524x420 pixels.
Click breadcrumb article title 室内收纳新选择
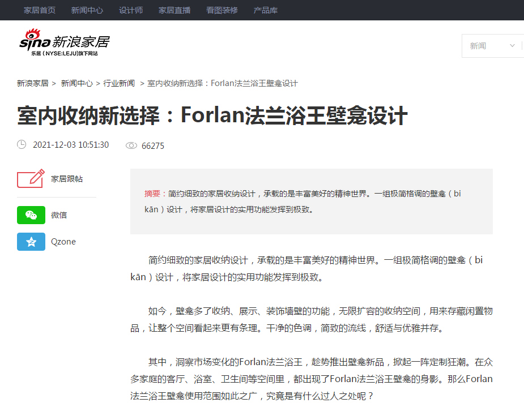coord(223,83)
